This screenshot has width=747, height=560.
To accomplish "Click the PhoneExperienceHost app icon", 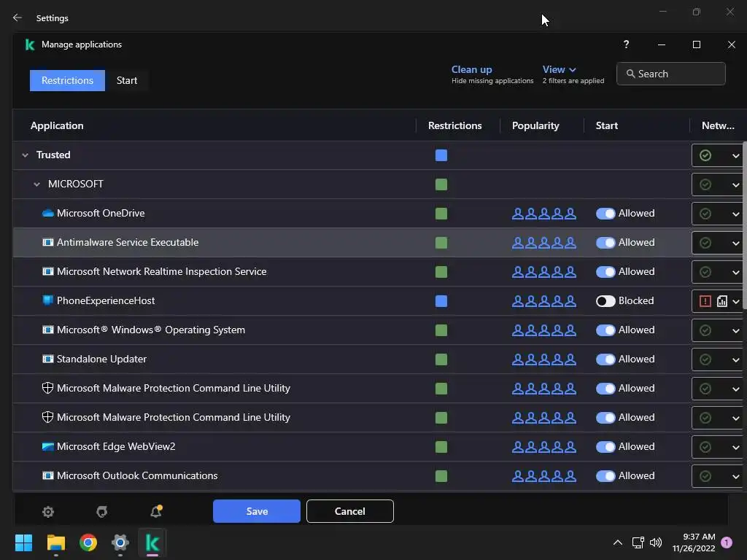I will pos(47,300).
